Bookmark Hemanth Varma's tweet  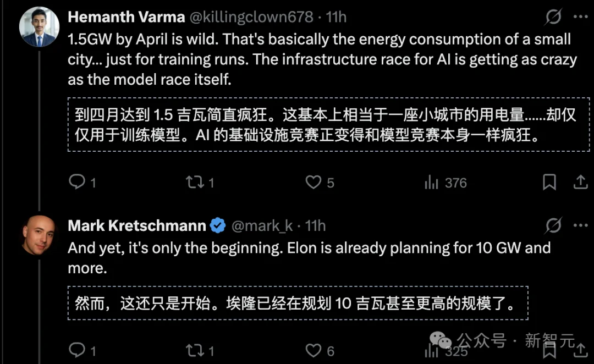(x=549, y=183)
